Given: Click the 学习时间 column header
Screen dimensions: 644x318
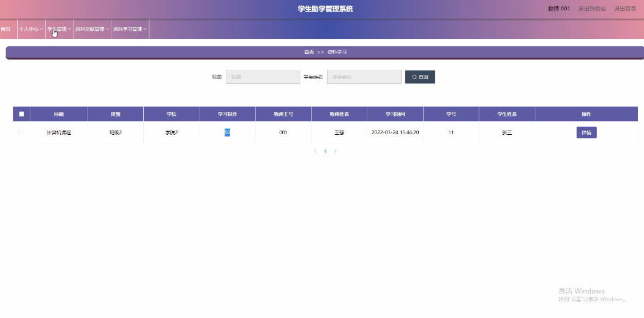Looking at the screenshot, I should (x=395, y=114).
